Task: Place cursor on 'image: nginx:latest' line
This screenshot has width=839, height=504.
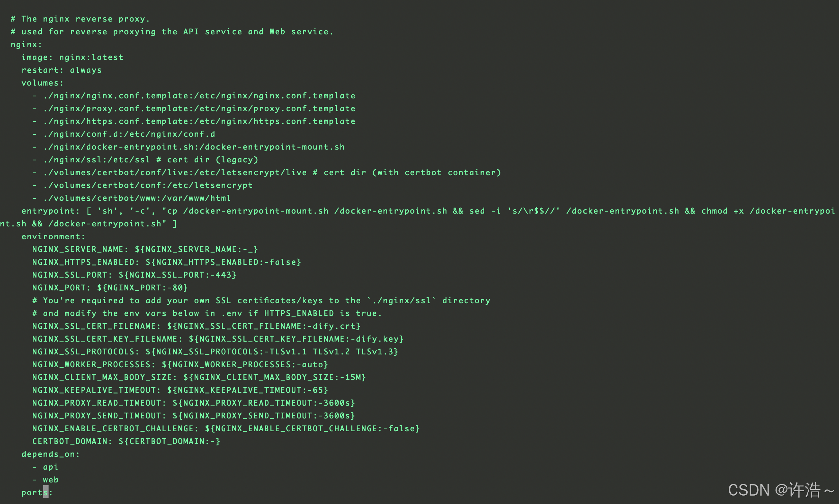Action: coord(73,57)
